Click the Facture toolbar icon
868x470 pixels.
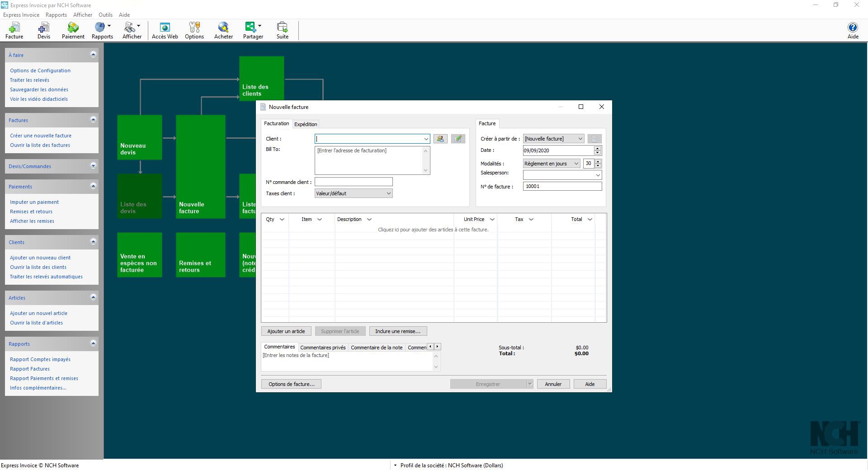coord(14,31)
